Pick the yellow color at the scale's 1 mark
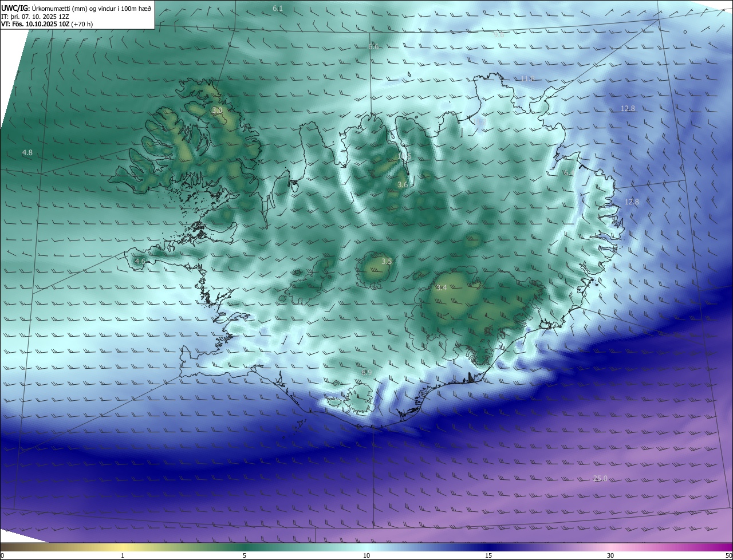 pos(123,547)
